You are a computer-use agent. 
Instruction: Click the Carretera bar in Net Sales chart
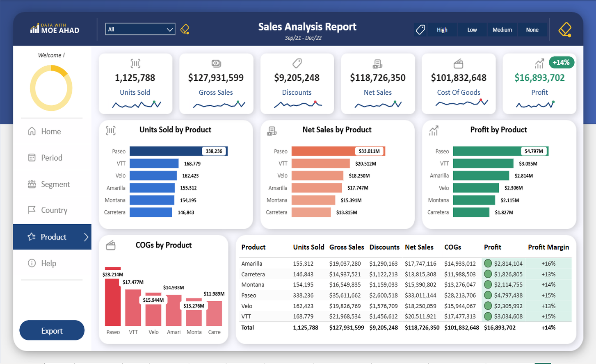(311, 212)
